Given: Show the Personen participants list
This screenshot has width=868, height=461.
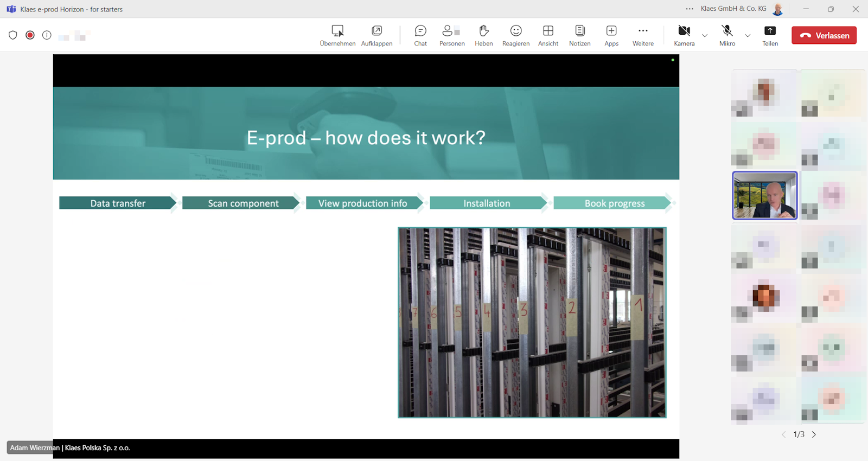Looking at the screenshot, I should [x=452, y=35].
